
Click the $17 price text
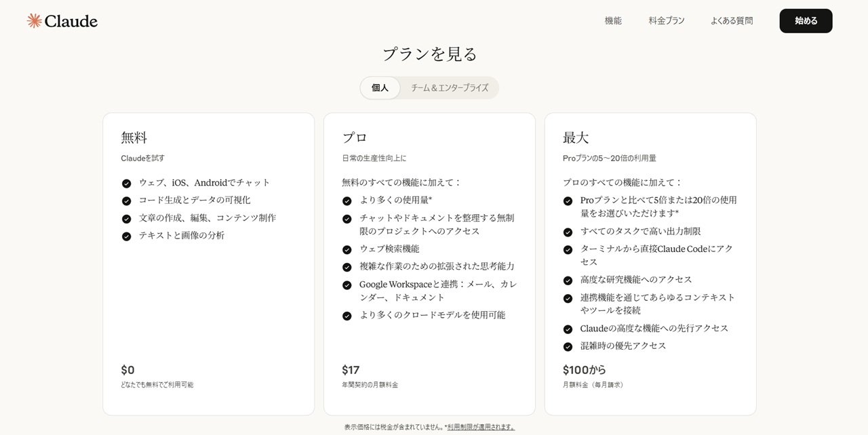[351, 370]
